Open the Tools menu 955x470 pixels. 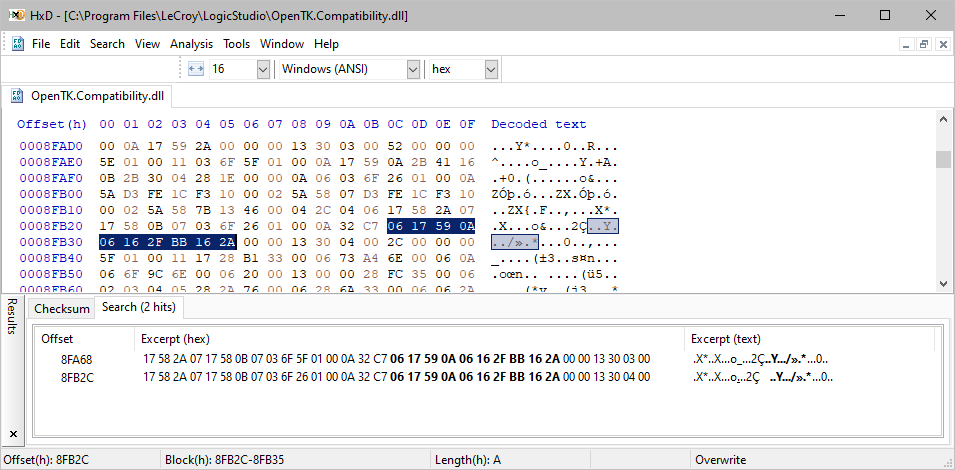236,44
